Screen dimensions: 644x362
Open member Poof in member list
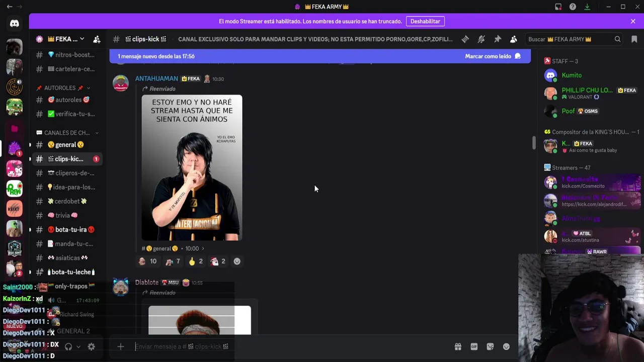point(568,111)
